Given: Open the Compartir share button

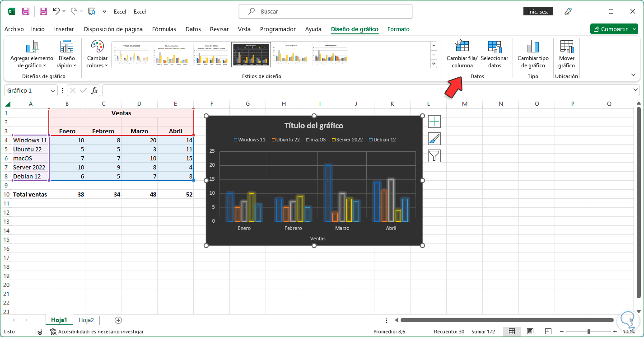Looking at the screenshot, I should tap(615, 29).
